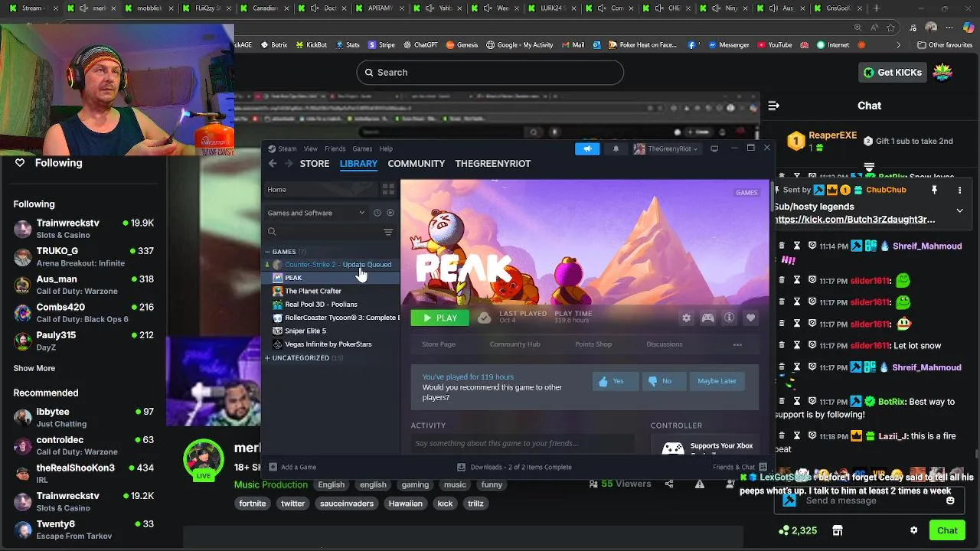Click No on recommendation prompt

click(x=662, y=381)
